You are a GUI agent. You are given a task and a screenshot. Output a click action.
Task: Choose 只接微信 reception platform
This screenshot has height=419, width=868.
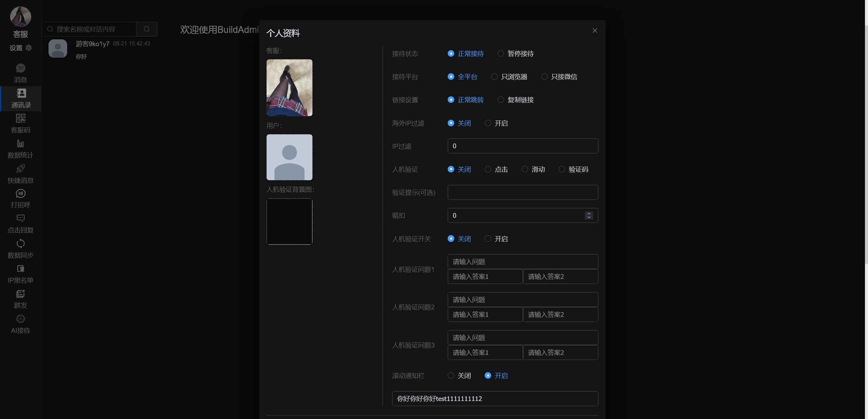(x=544, y=76)
